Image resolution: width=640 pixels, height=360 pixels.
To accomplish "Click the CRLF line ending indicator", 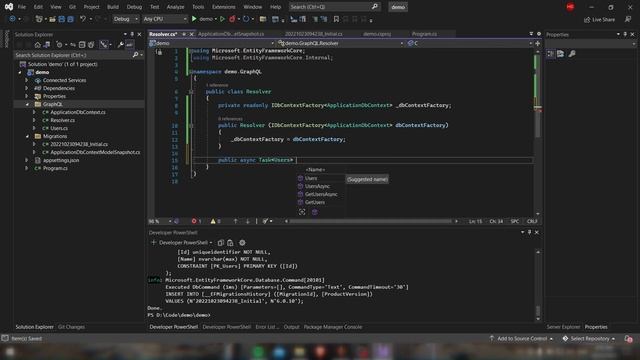I will point(532,221).
